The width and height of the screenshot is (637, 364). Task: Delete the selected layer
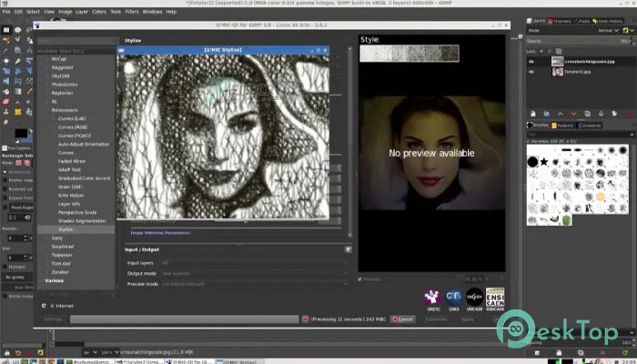pos(630,114)
